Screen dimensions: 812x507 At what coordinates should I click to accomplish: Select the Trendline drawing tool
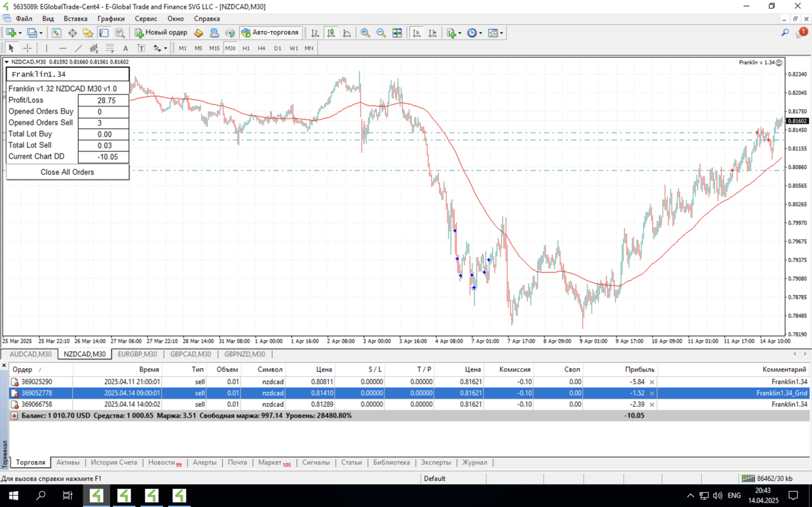coord(78,48)
